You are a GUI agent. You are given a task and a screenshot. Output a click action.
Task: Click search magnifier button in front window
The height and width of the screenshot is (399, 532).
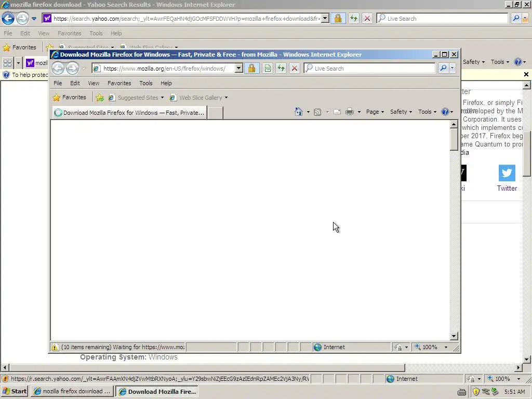pos(443,68)
